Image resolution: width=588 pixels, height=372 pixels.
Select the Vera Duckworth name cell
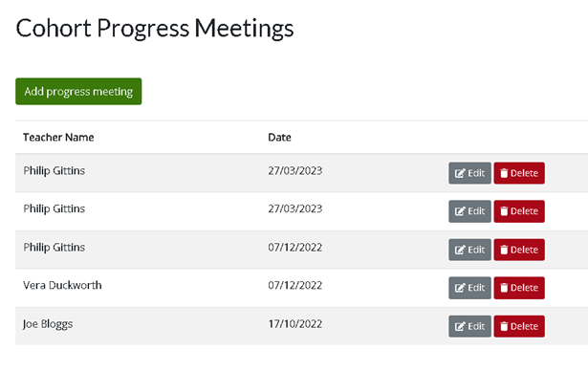tap(62, 285)
